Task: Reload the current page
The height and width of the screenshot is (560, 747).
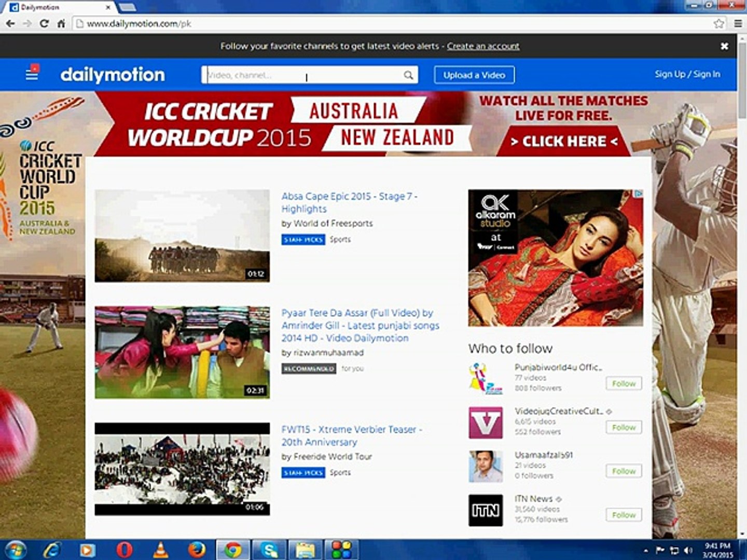Action: click(44, 23)
